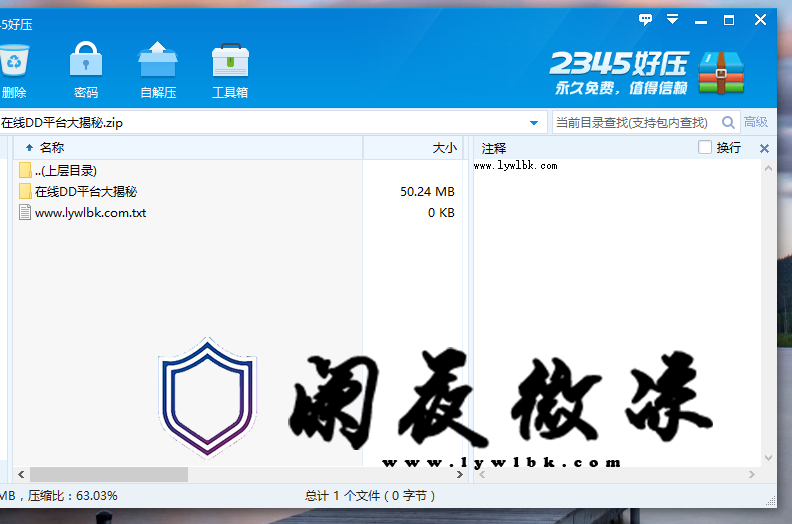Viewport: 792px width, 524px height.
Task: Select the 在线DD平台大揭秘 folder
Action: pyautogui.click(x=85, y=191)
